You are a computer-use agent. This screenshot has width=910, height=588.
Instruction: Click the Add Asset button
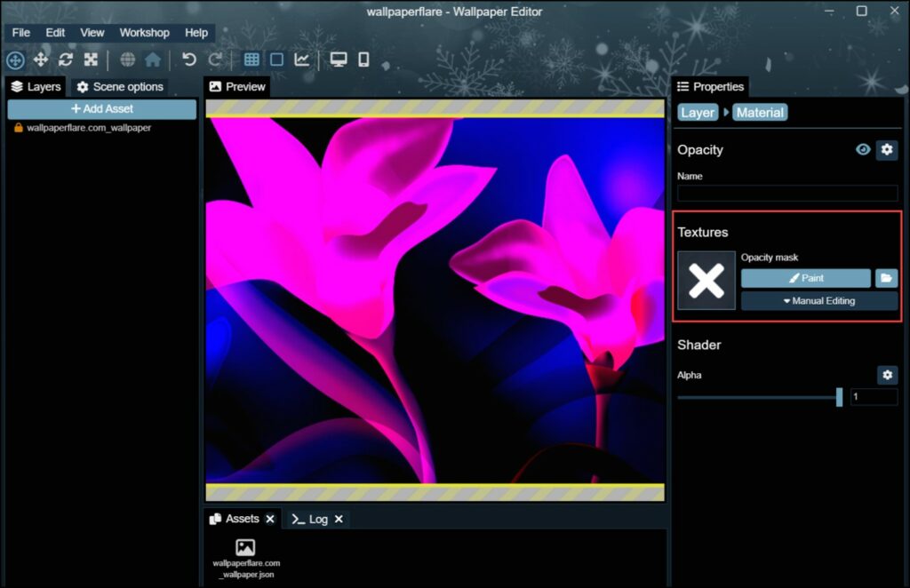101,108
